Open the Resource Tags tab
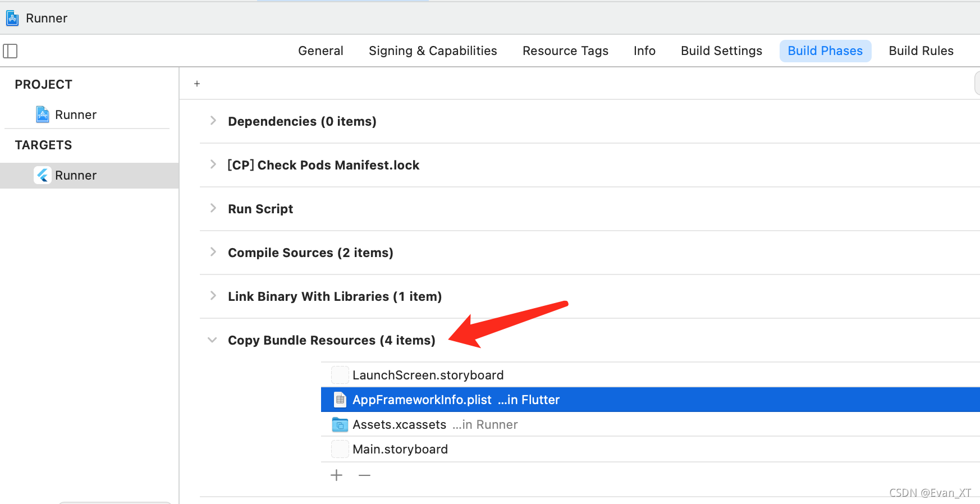Image resolution: width=980 pixels, height=504 pixels. [x=565, y=51]
